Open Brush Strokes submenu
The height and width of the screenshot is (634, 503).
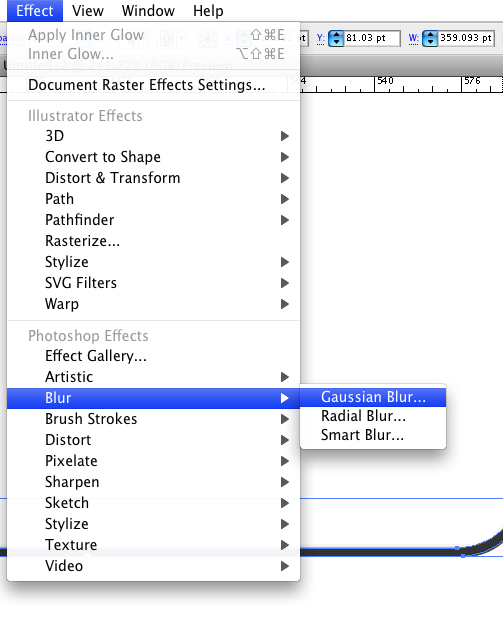[x=153, y=419]
